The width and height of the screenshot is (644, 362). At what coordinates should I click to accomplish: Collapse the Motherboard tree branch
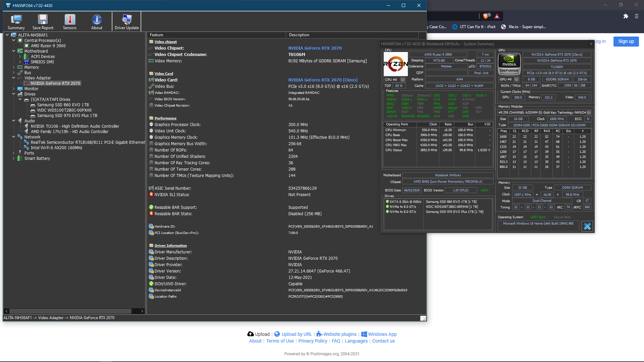(x=14, y=51)
